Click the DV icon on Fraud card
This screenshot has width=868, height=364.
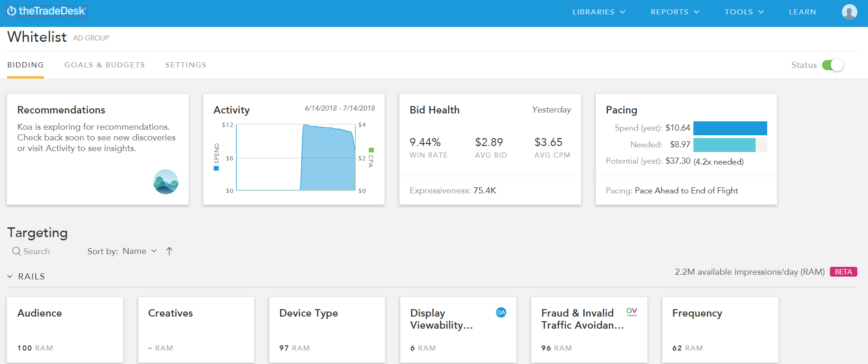pos(632,312)
